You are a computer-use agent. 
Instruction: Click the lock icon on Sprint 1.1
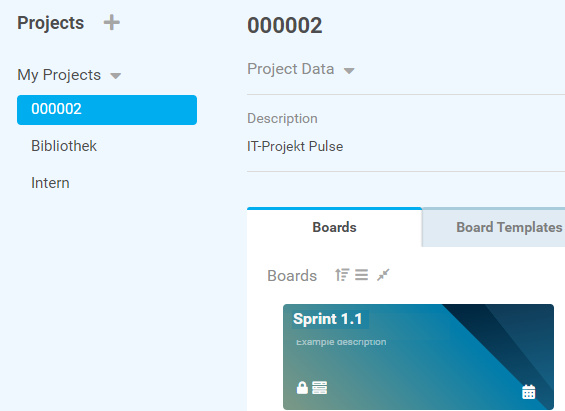click(x=302, y=388)
